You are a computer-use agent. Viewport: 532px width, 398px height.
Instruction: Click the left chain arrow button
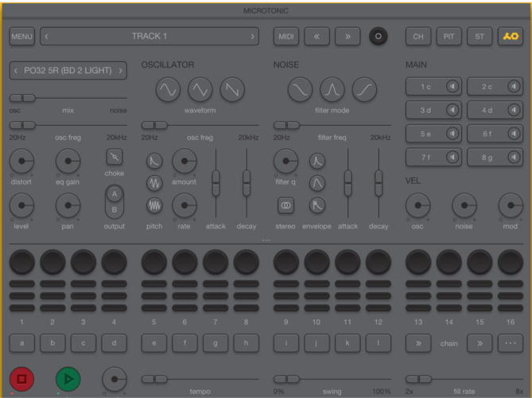coord(418,343)
